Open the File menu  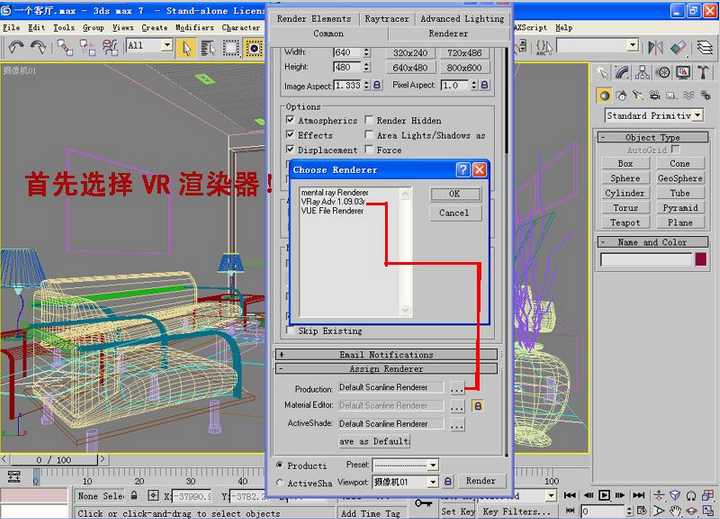pos(11,28)
